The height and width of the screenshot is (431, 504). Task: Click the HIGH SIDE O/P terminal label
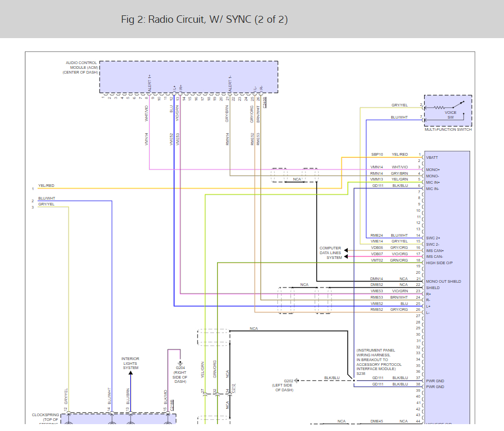tap(439, 263)
